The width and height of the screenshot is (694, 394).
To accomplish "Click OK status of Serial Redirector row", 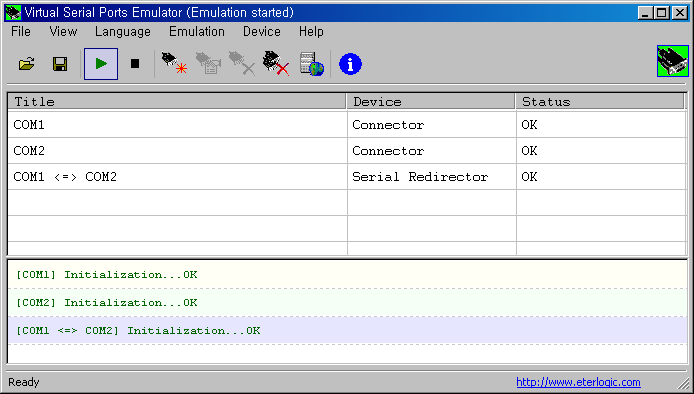I will (x=529, y=177).
